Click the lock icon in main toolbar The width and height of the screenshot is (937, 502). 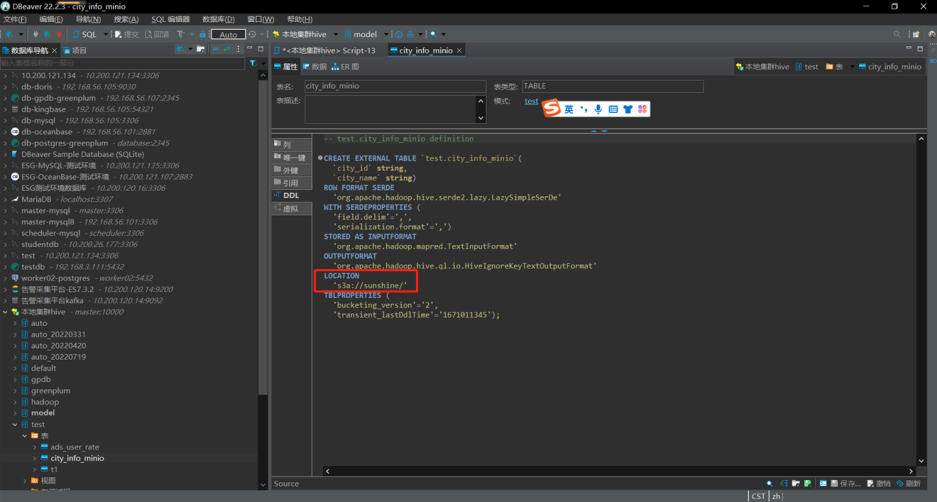tap(203, 34)
